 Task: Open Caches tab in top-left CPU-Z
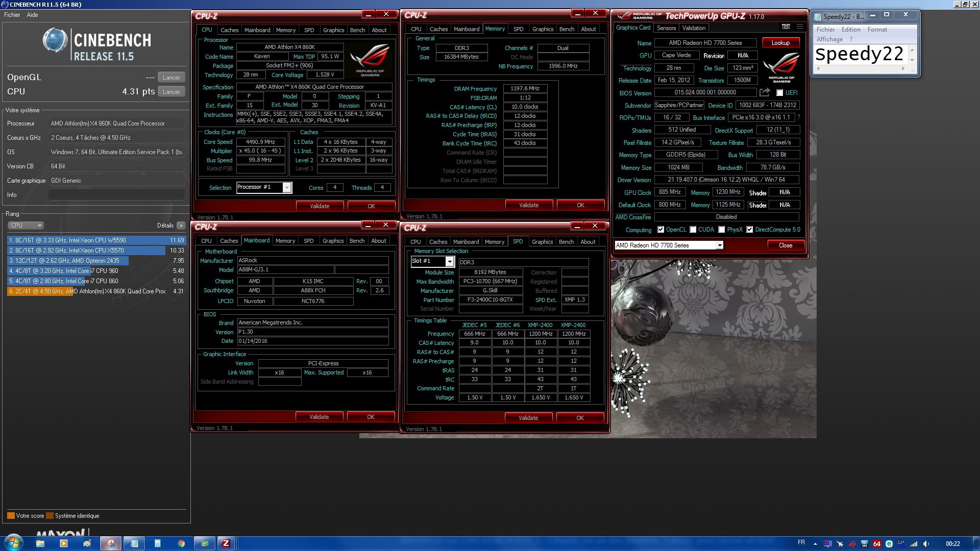[229, 30]
